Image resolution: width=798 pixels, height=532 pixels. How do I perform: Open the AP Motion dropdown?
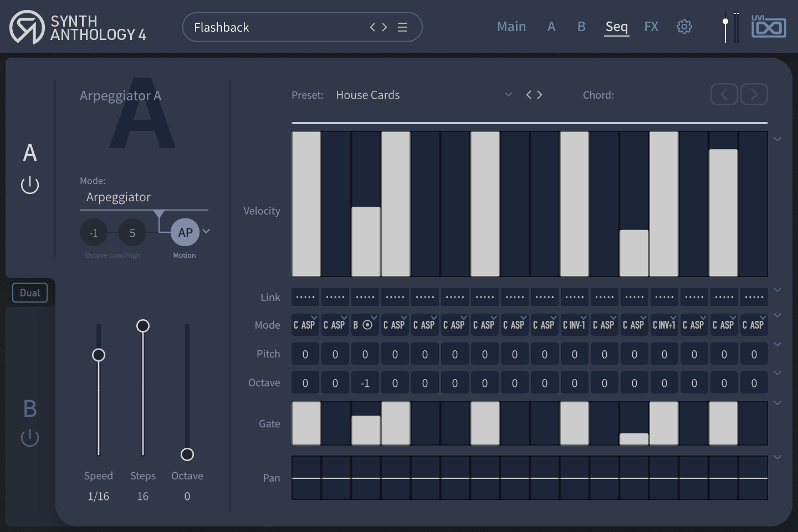coord(206,231)
